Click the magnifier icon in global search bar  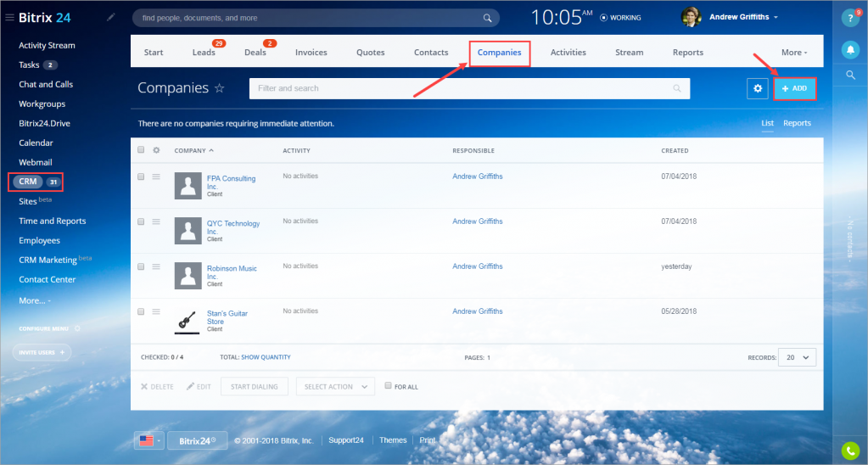pyautogui.click(x=487, y=18)
